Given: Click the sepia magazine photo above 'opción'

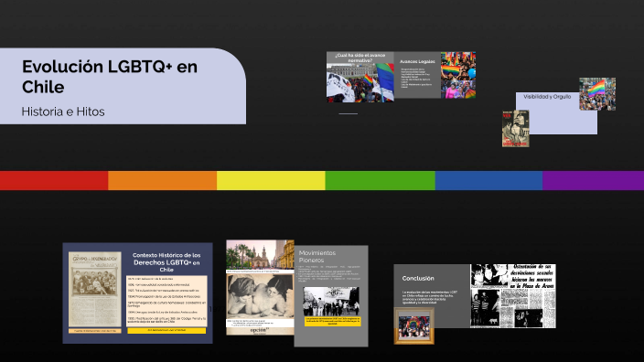Looking at the screenshot, I should point(260,296).
